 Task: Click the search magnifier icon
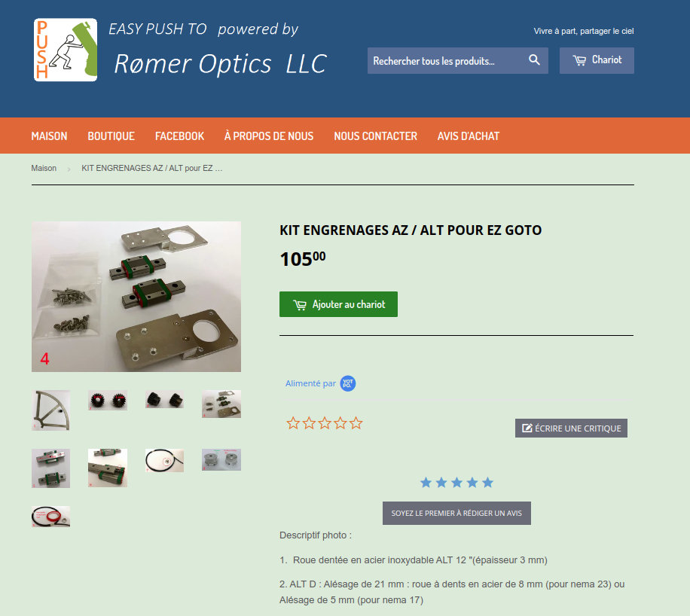point(534,60)
